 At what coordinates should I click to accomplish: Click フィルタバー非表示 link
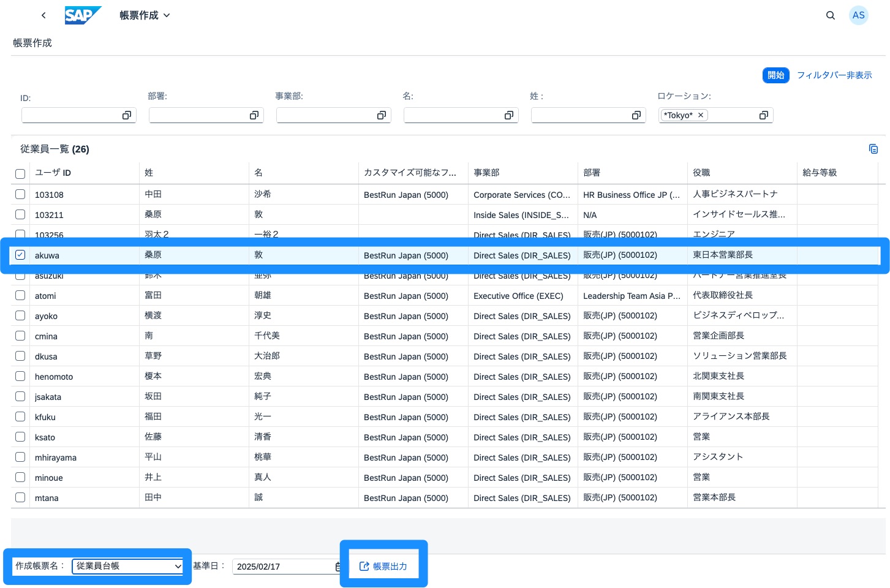(x=834, y=75)
